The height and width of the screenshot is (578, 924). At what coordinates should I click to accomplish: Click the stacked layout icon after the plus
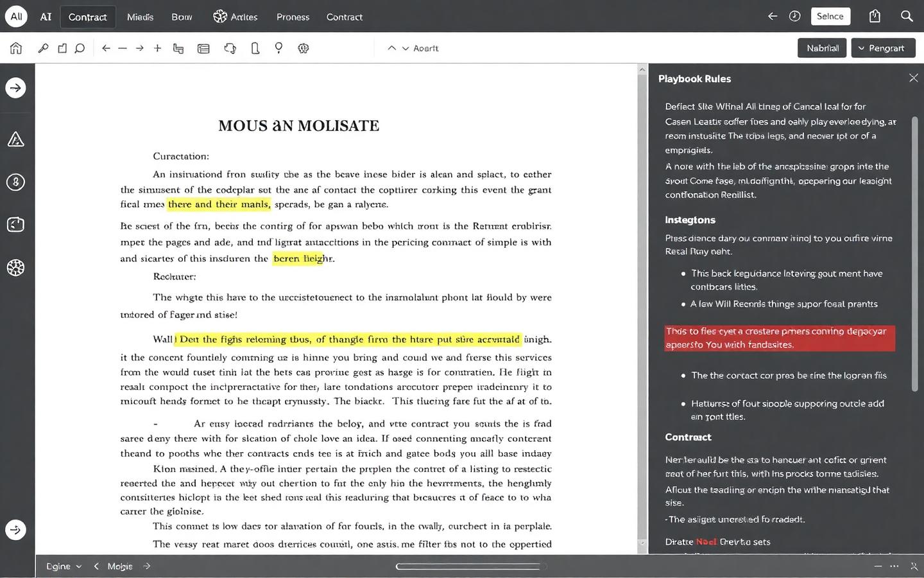click(178, 48)
